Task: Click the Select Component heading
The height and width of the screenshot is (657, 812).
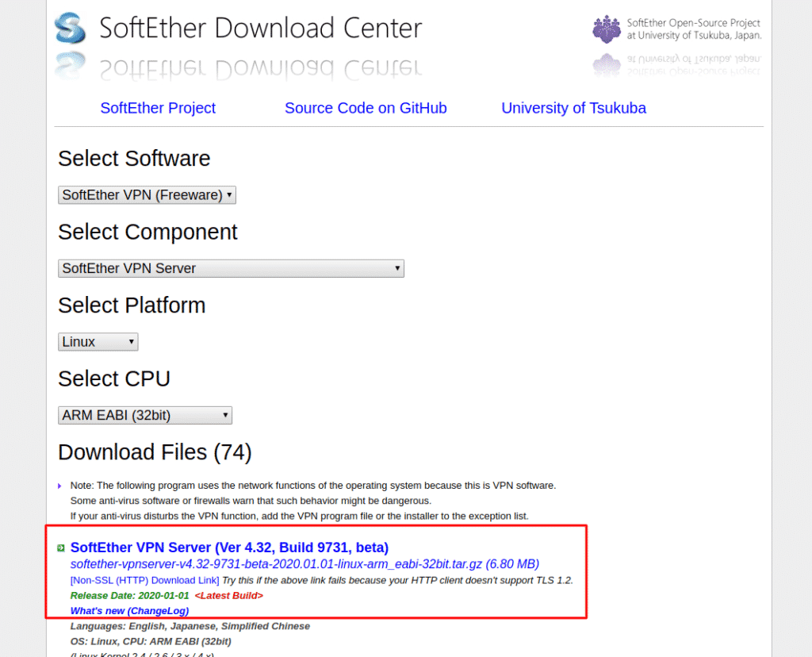Action: [x=147, y=232]
